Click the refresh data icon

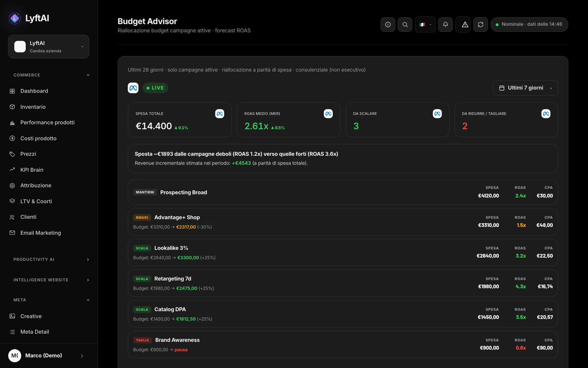click(481, 25)
